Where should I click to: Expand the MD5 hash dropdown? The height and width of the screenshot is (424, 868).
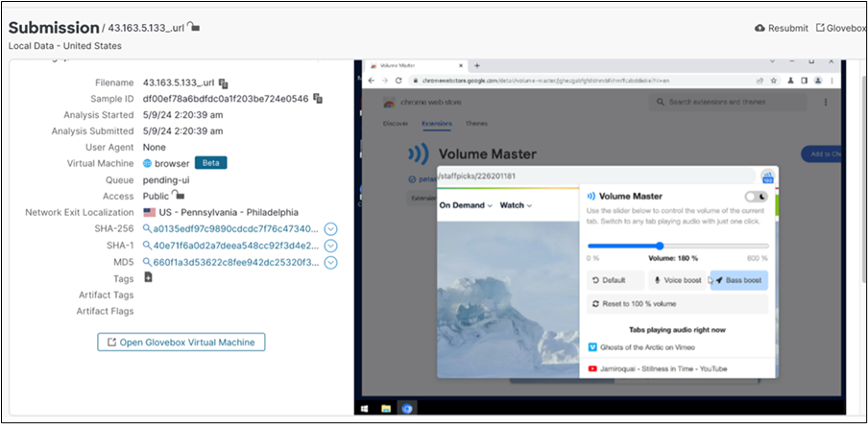tap(330, 262)
